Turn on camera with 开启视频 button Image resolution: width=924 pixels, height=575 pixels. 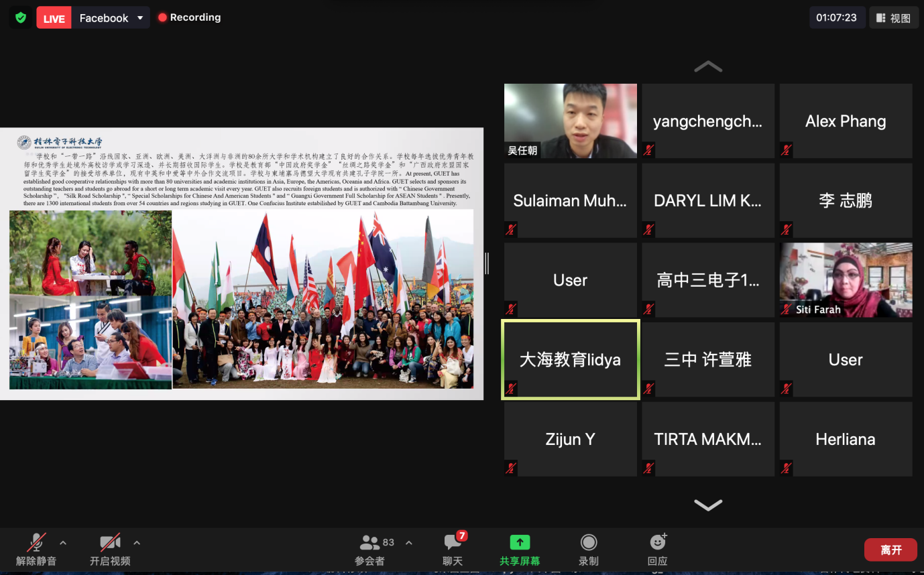(x=110, y=543)
